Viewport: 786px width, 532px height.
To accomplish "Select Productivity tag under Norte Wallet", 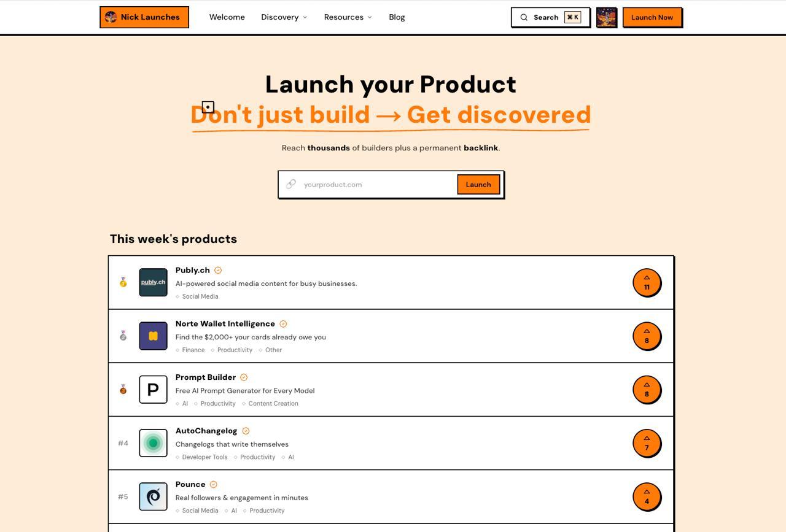I will click(232, 350).
